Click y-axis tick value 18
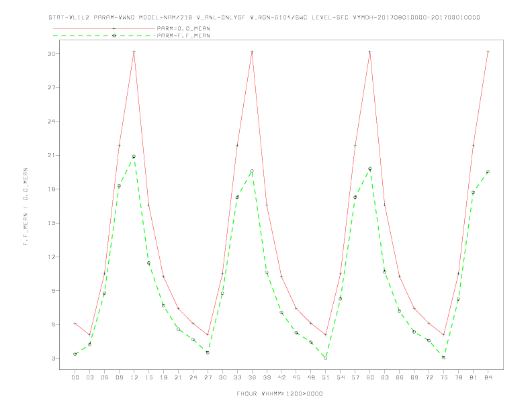This screenshot has height=411, width=532. click(52, 189)
